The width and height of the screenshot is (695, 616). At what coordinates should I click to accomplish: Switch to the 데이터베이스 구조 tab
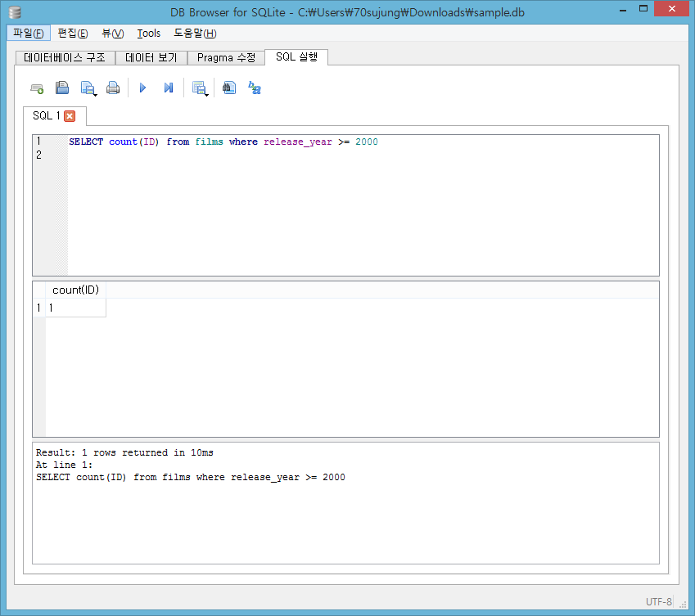65,57
